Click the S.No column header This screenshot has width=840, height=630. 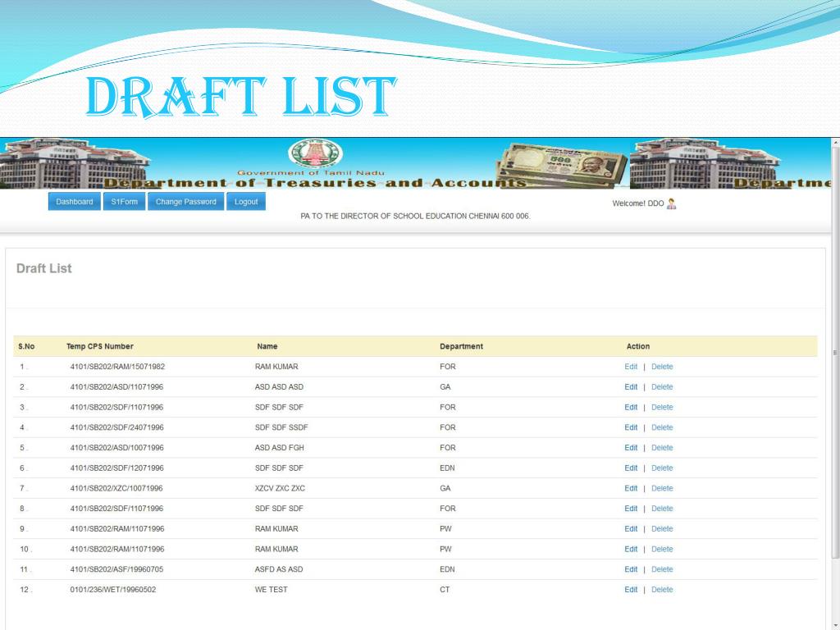tap(26, 346)
